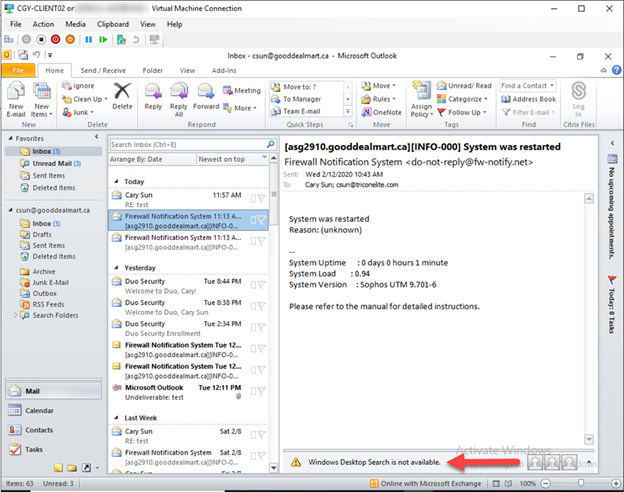This screenshot has height=492, width=624.
Task: Toggle category box on Duo Security 8:44 PM message
Action: [x=253, y=285]
